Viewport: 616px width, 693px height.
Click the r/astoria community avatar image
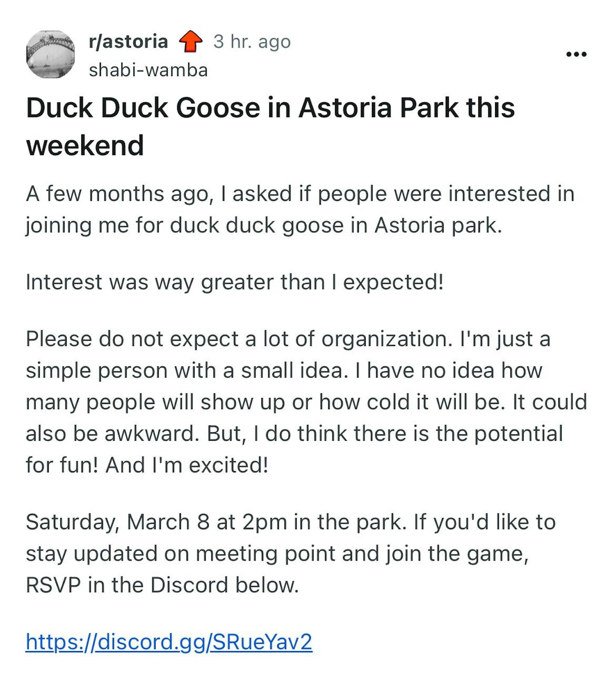click(50, 54)
